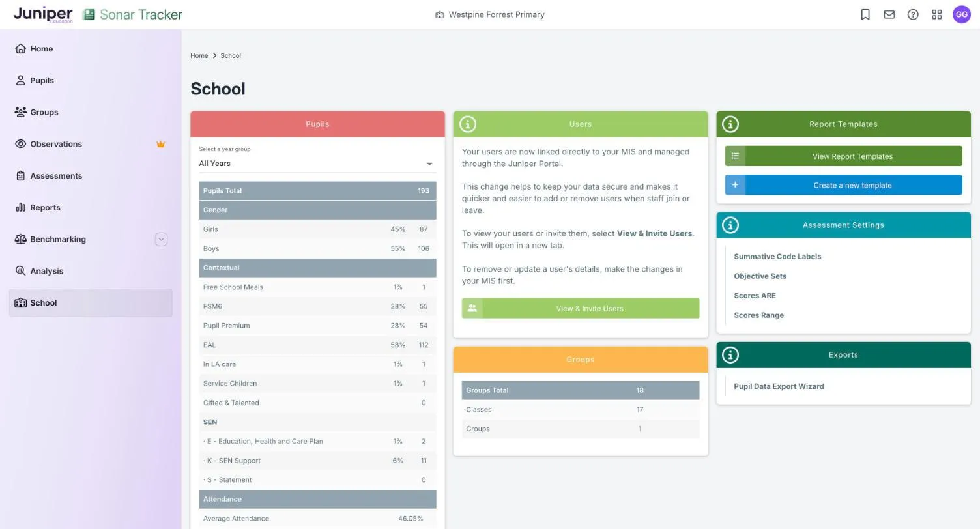
Task: Open the bookmark icon in header
Action: (x=865, y=14)
